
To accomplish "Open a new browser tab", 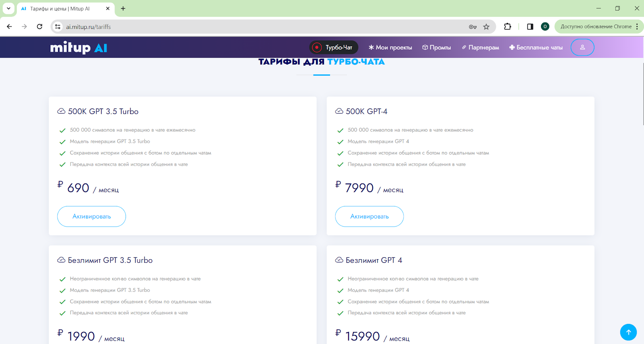I will pos(123,8).
